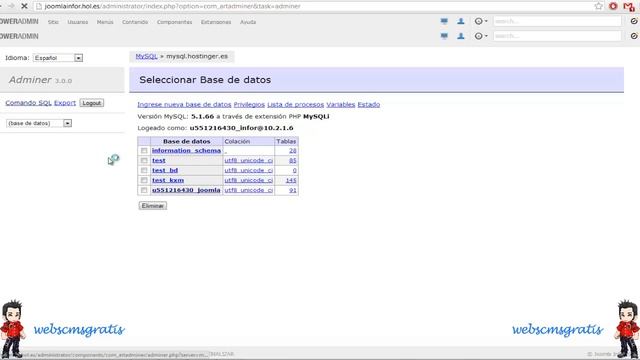The width and height of the screenshot is (640, 360).
Task: Open the (base de datos) selector dropdown
Action: pyautogui.click(x=39, y=123)
